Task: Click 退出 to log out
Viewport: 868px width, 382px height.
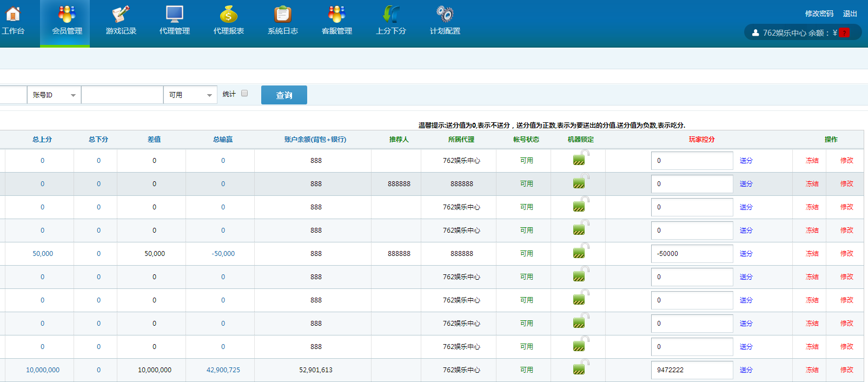Action: [x=850, y=14]
